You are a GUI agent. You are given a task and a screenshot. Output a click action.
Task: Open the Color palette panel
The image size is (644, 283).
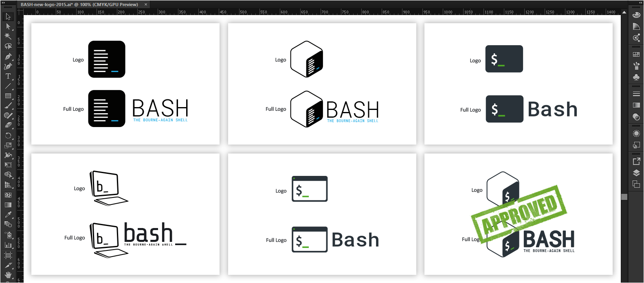(636, 15)
